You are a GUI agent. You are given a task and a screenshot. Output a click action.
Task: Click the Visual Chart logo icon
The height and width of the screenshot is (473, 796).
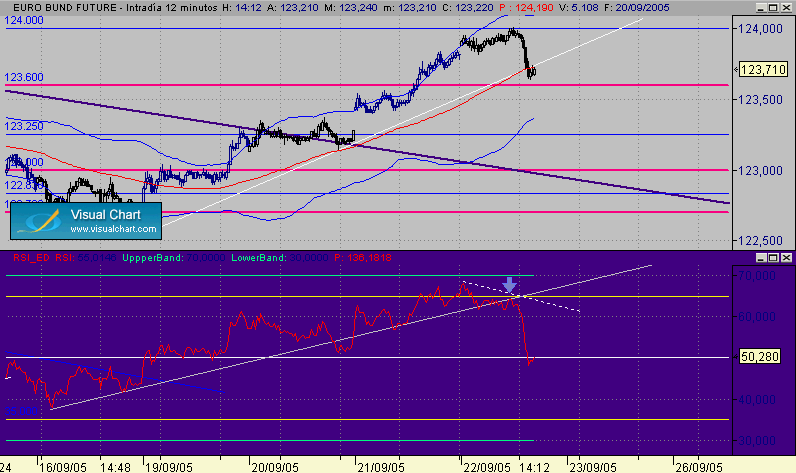tap(40, 221)
